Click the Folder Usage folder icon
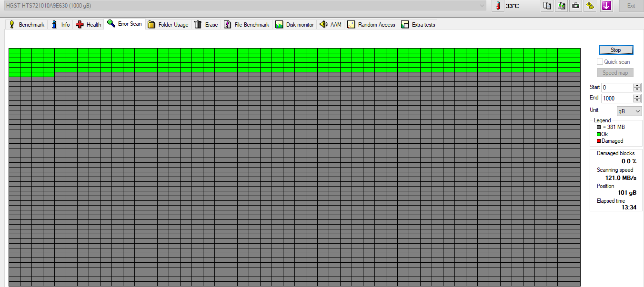The width and height of the screenshot is (644, 287). (151, 24)
